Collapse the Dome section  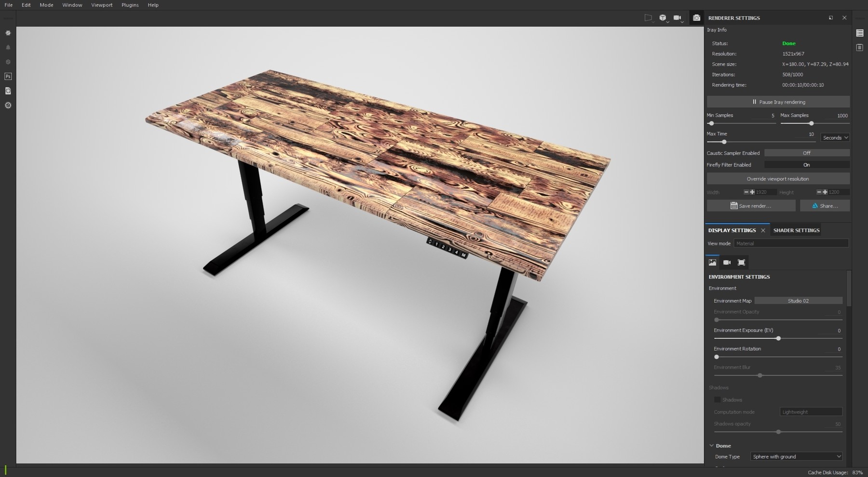coord(712,446)
